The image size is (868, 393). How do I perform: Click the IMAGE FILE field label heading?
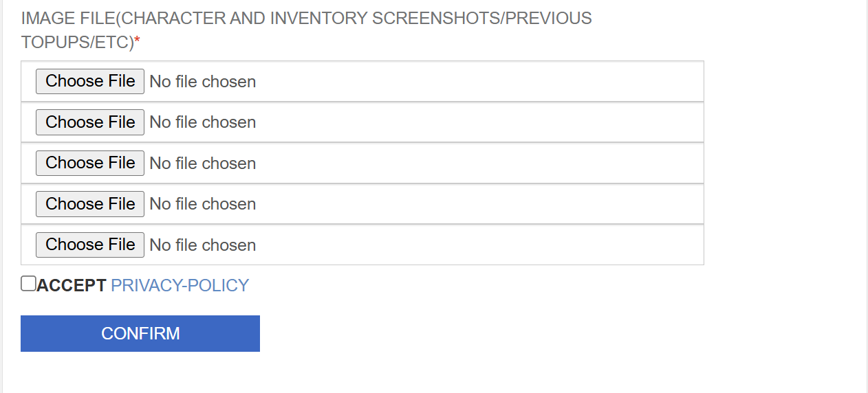306,19
